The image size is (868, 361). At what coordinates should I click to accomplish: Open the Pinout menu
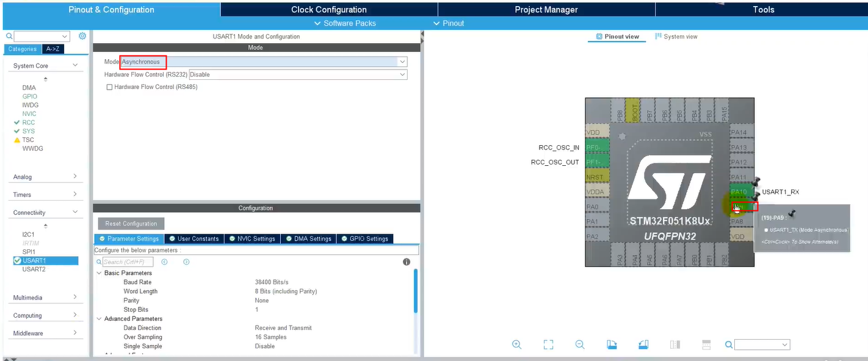pyautogui.click(x=449, y=23)
